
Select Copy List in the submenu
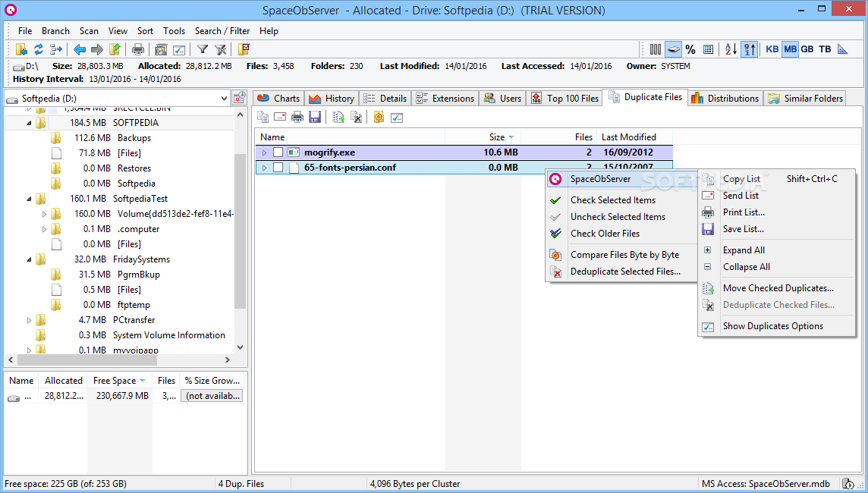point(777,179)
